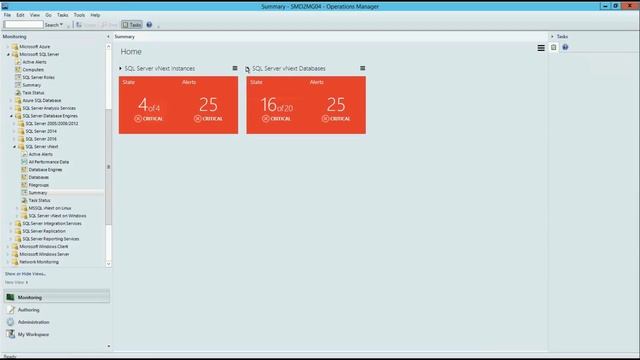
Task: Collapse the Monitoring navigation pane
Action: click(108, 37)
